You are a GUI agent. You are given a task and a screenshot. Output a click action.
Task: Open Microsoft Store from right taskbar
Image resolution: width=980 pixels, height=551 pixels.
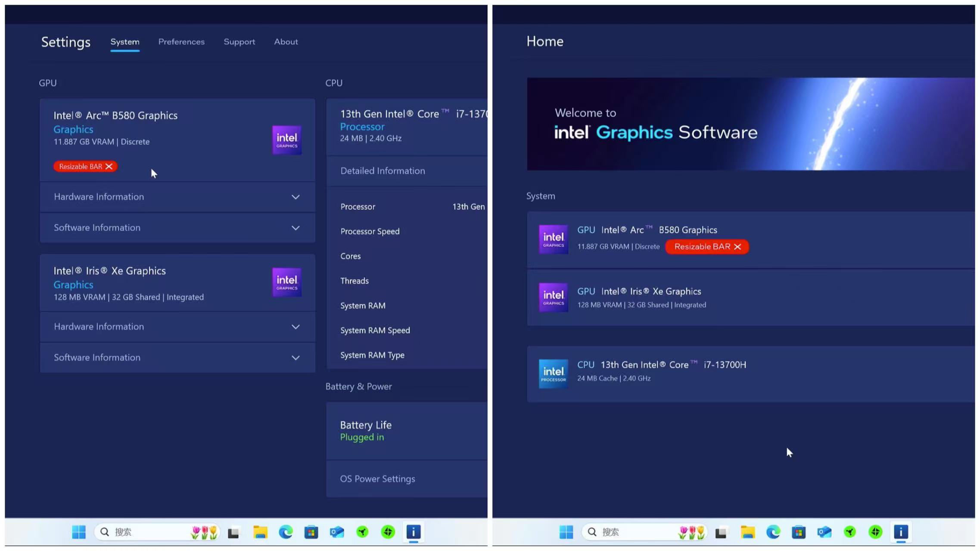[799, 532]
